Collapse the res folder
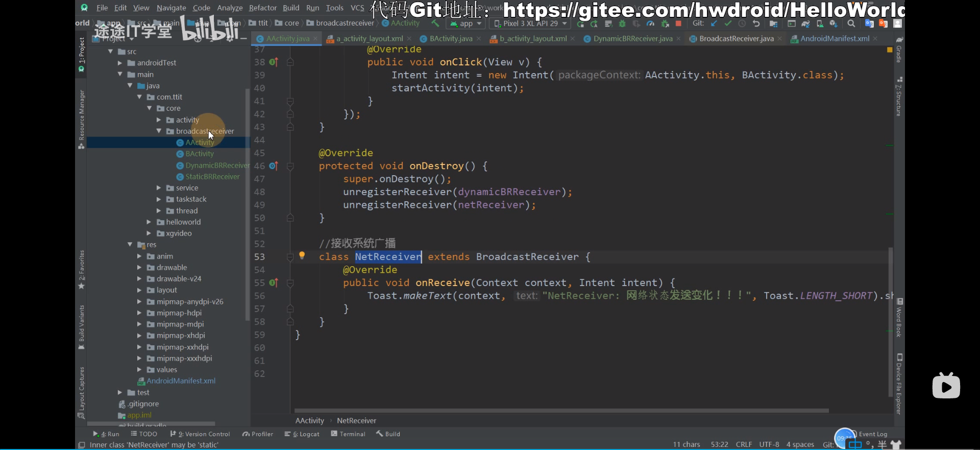Screen dimensions: 980x450 click(130, 245)
